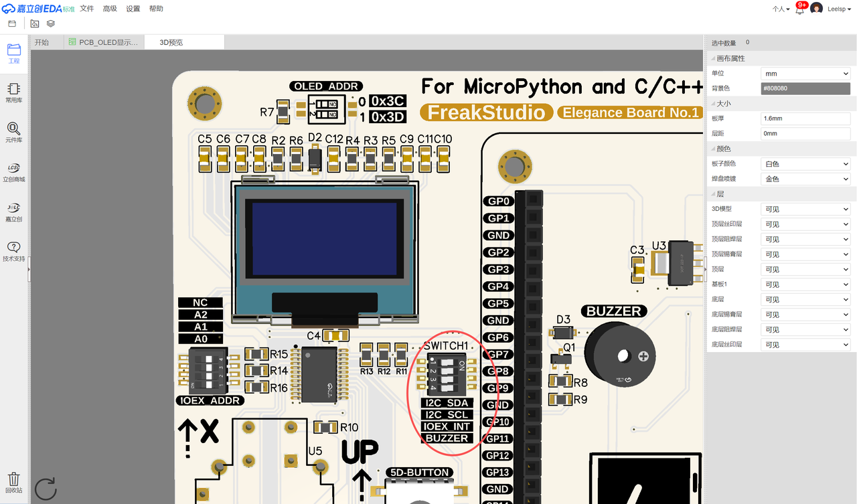Open the 回收站 recycle bin
Viewport: 857px width, 504px height.
point(14,483)
